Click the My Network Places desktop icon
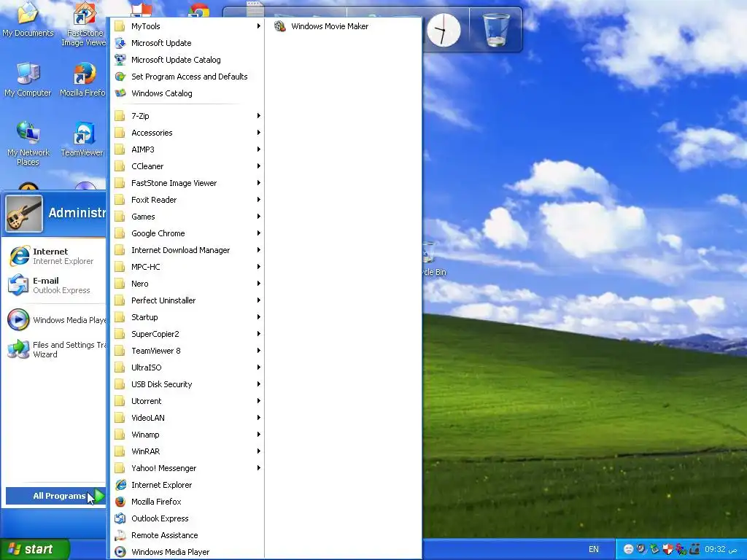747x560 pixels. pyautogui.click(x=28, y=144)
